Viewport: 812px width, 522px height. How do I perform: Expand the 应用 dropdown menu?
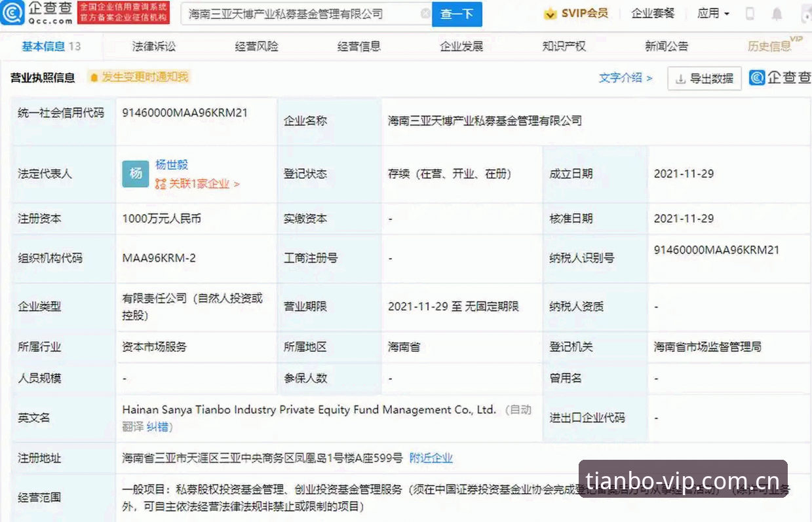713,13
